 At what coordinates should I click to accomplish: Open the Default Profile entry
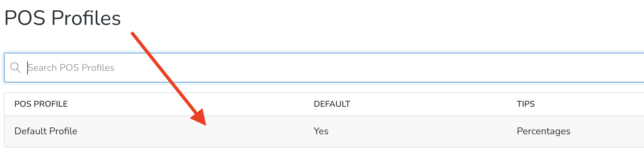click(x=46, y=131)
